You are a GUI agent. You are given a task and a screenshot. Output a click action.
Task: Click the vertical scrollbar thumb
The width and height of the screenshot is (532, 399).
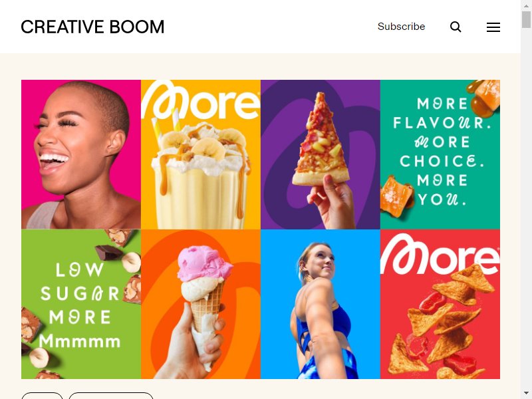tap(526, 19)
